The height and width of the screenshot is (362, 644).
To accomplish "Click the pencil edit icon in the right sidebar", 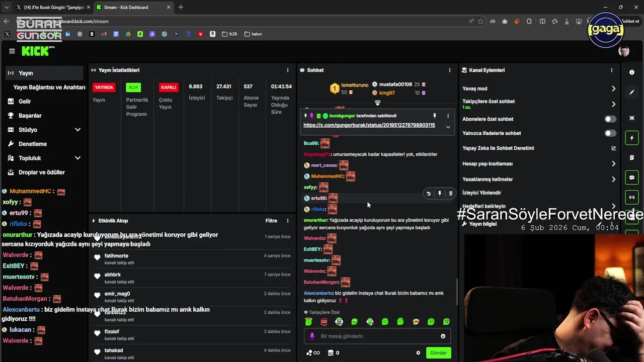I will (x=632, y=93).
